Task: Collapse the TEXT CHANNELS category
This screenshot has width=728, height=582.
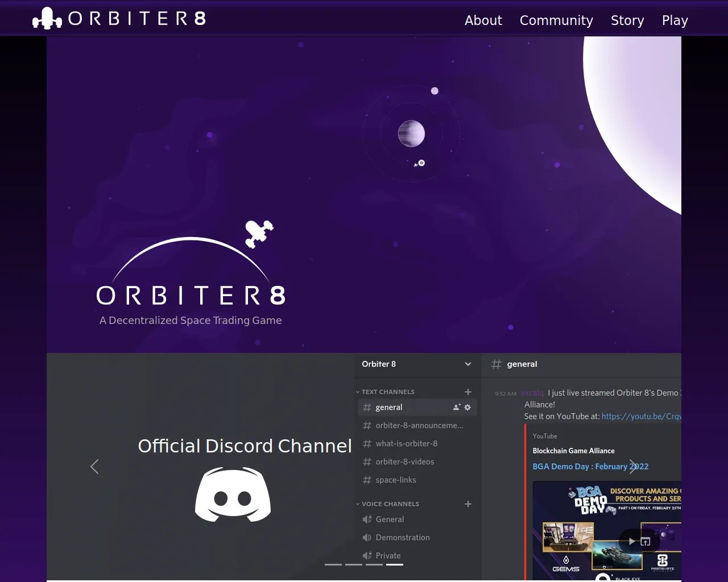Action: (385, 392)
